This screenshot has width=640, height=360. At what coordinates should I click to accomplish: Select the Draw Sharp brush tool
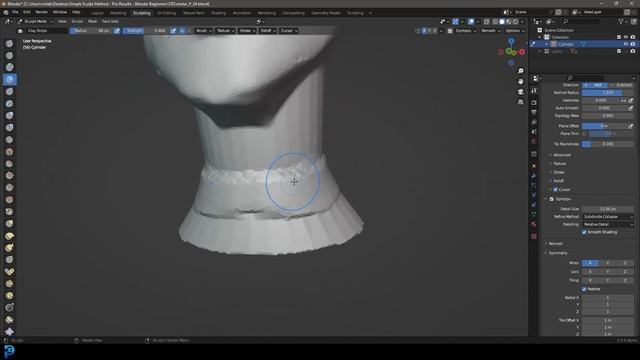pyautogui.click(x=9, y=56)
